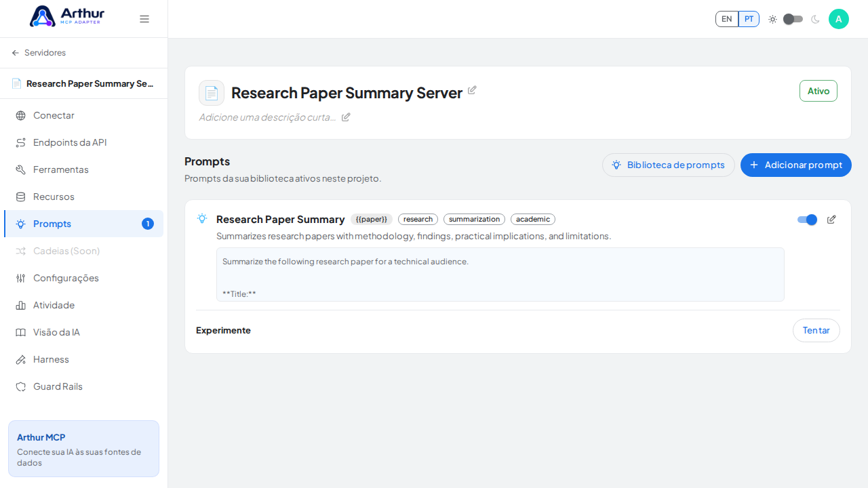Disable the Research Paper Summary prompt toggle

pos(807,220)
